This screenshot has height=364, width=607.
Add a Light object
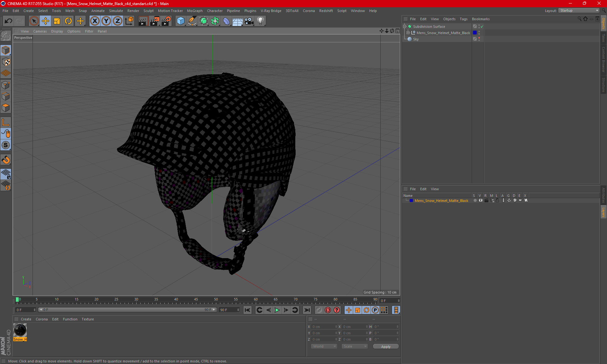point(261,21)
